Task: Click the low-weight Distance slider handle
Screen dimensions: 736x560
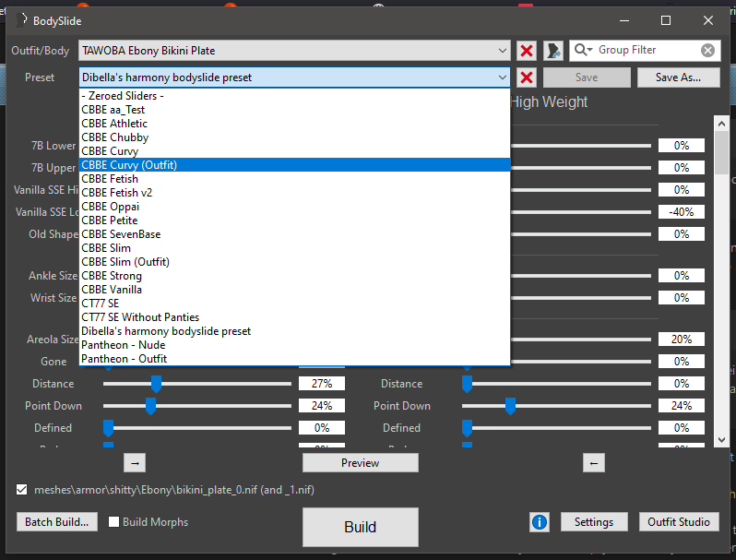Action: pyautogui.click(x=156, y=383)
